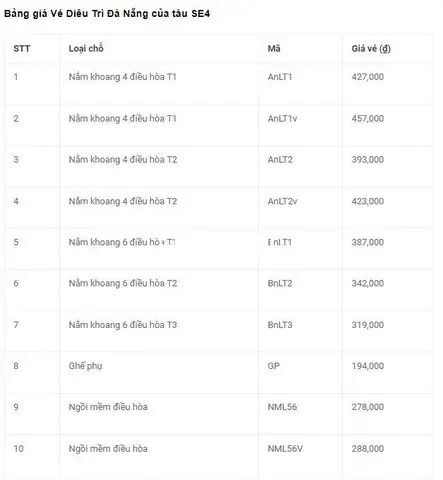The image size is (443, 480).
Task: Click the 387,000 price in row 5
Action: tap(368, 242)
